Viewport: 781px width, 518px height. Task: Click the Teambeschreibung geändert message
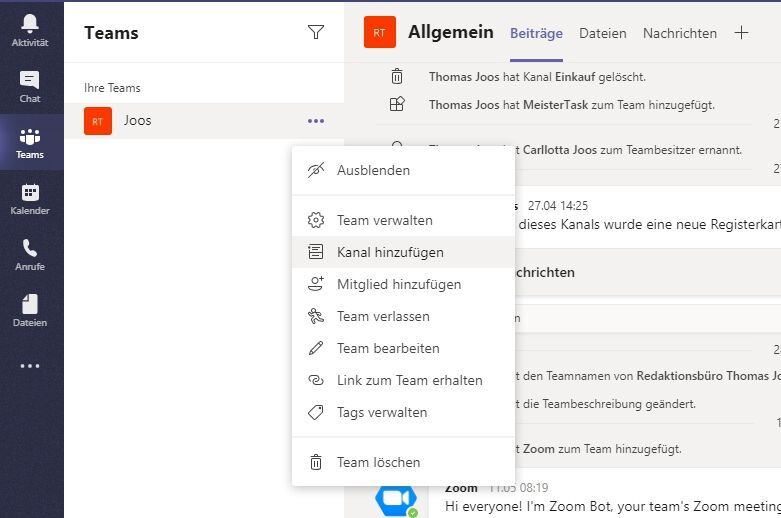606,404
